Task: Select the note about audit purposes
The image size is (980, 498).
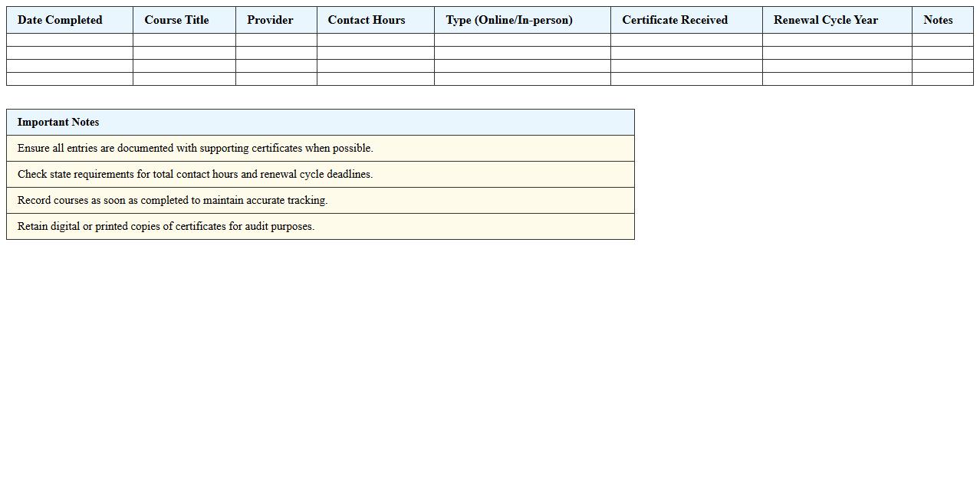Action: pos(320,226)
